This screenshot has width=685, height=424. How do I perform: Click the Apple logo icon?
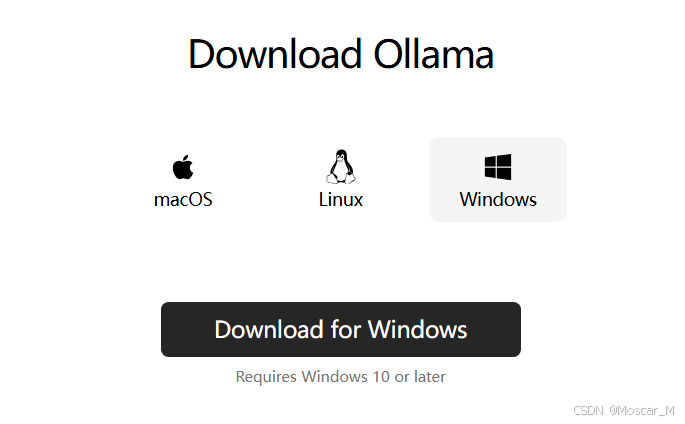click(x=183, y=167)
